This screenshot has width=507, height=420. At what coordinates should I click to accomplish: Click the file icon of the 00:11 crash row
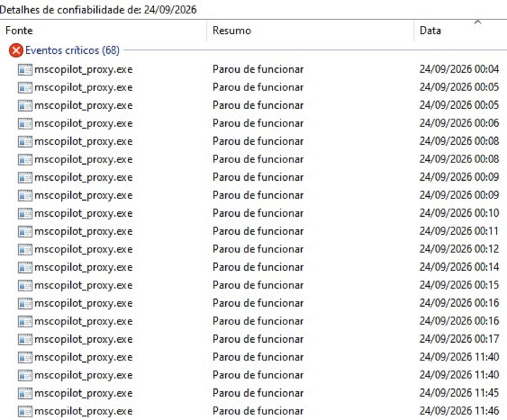point(25,231)
